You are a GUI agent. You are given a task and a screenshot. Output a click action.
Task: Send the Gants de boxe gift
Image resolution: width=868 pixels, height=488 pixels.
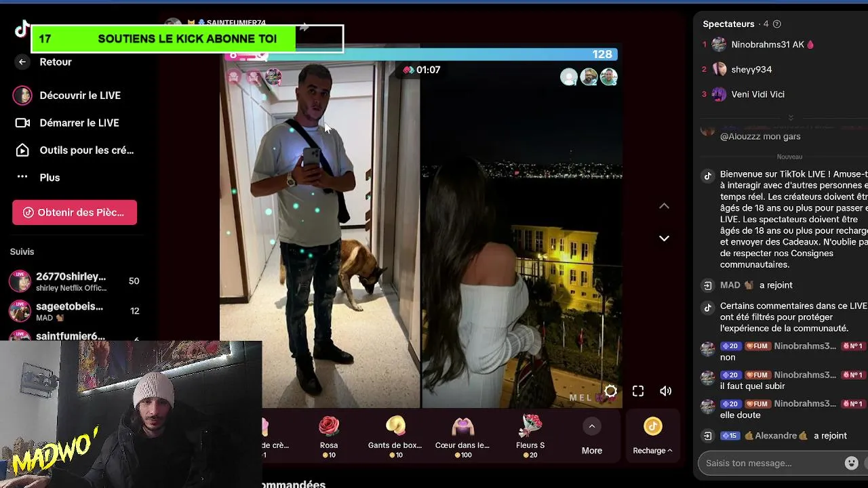pos(395,437)
